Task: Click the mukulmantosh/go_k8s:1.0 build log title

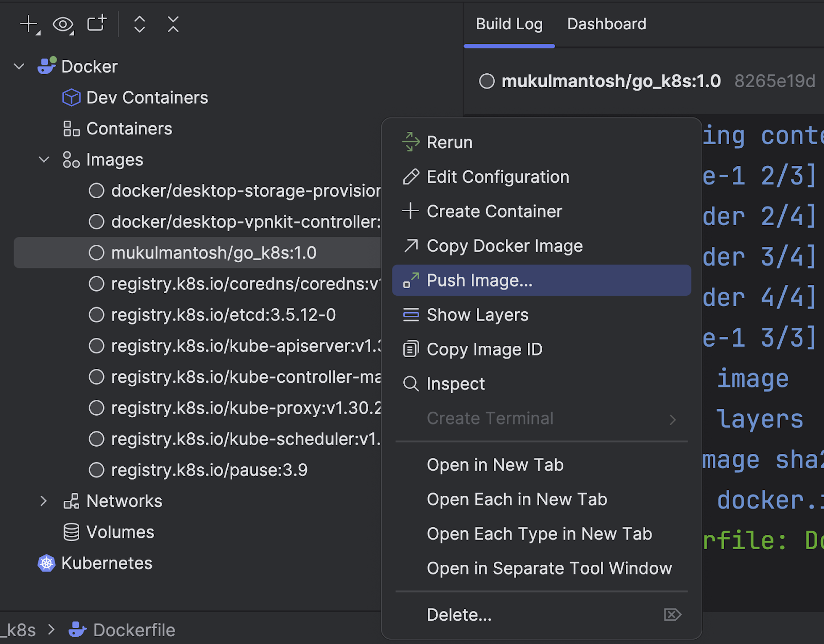Action: (x=611, y=81)
